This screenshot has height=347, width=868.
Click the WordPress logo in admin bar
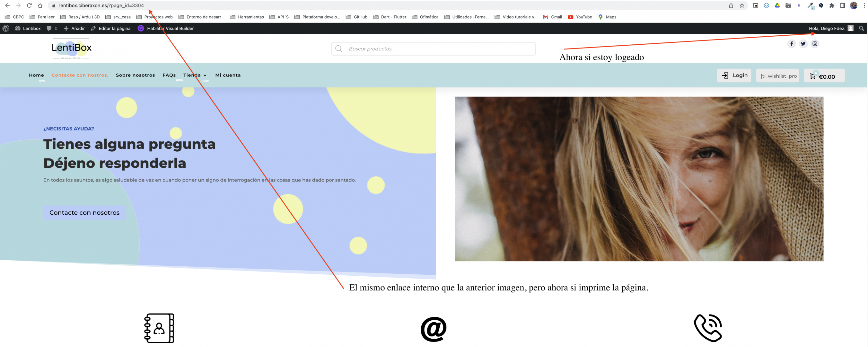6,28
